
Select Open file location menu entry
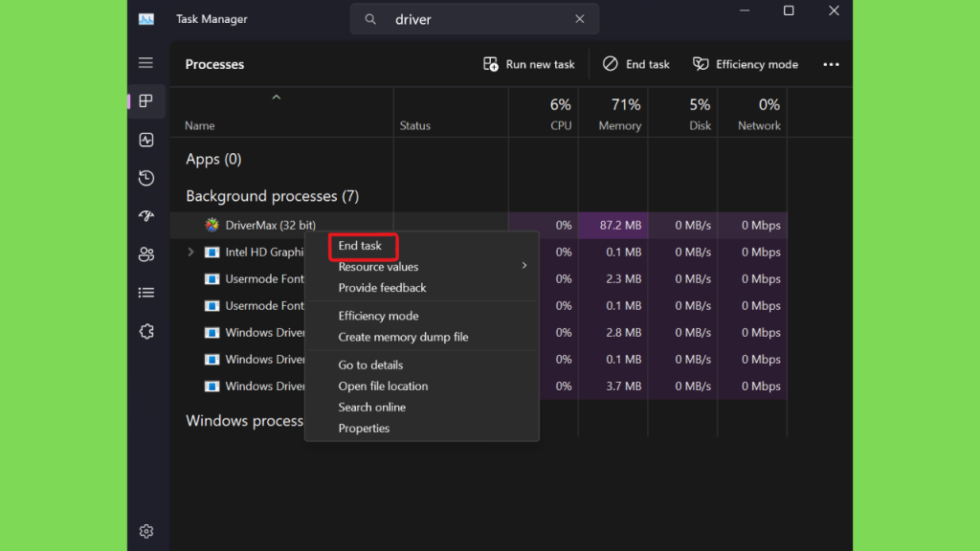pyautogui.click(x=383, y=386)
